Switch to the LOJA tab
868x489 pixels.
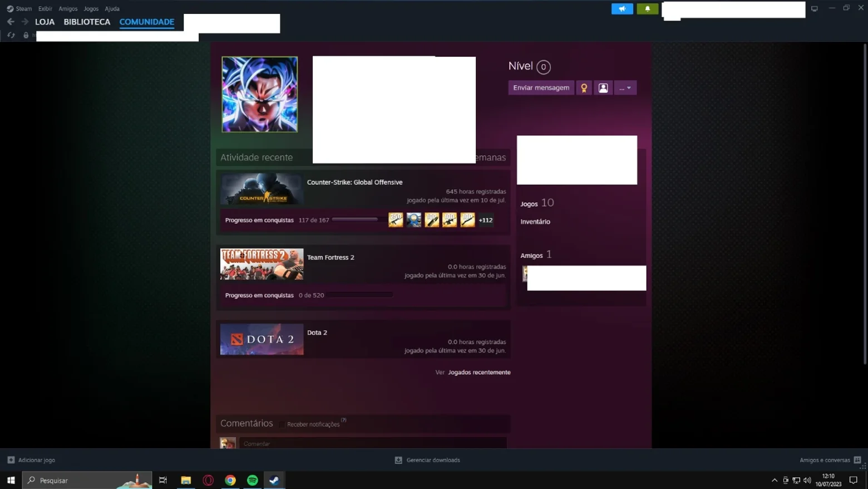[x=45, y=22]
